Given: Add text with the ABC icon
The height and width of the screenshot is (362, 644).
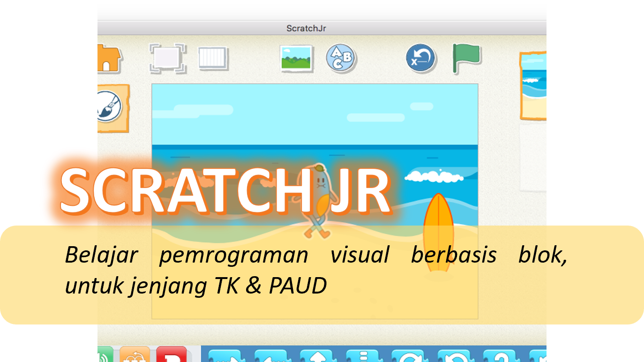Looking at the screenshot, I should coord(341,59).
